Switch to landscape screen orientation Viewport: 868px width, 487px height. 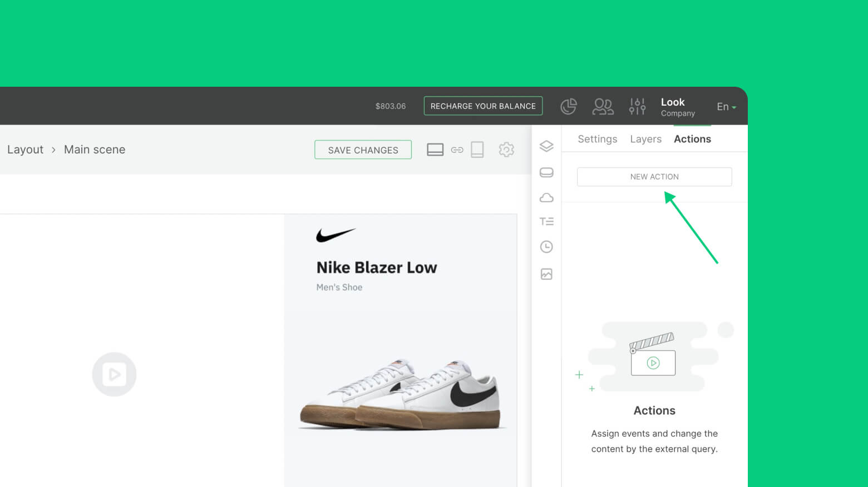[435, 150]
